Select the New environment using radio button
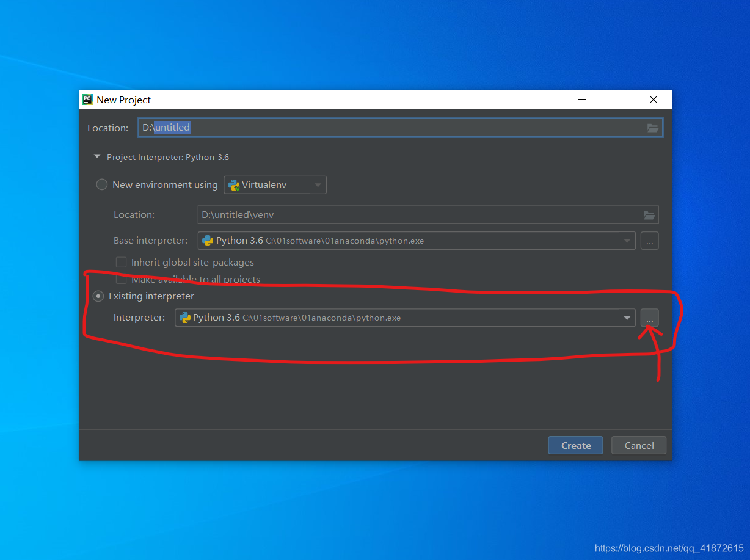This screenshot has width=750, height=560. coord(102,184)
